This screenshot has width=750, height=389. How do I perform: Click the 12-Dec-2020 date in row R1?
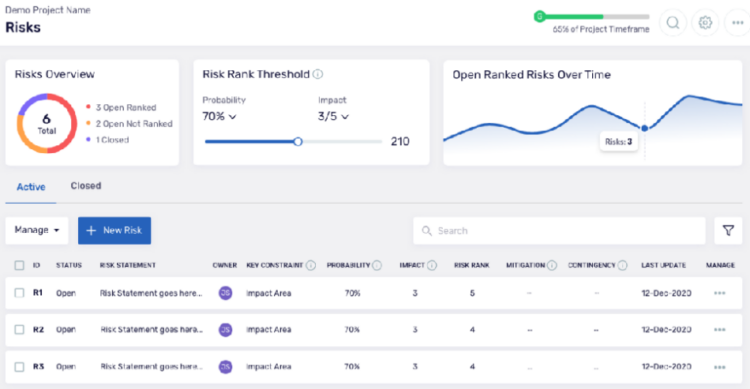point(666,293)
